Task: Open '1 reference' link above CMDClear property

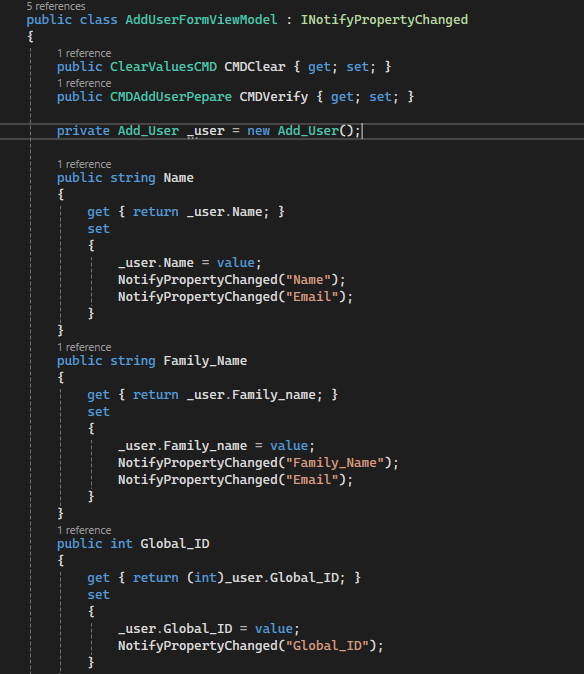Action: click(84, 53)
